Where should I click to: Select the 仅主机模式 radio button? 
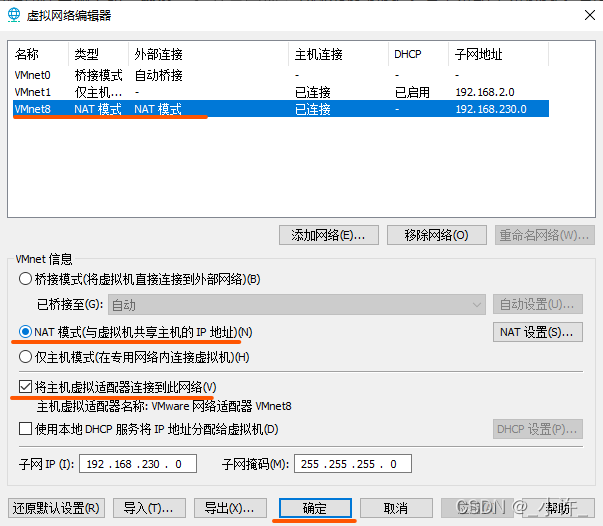25,357
